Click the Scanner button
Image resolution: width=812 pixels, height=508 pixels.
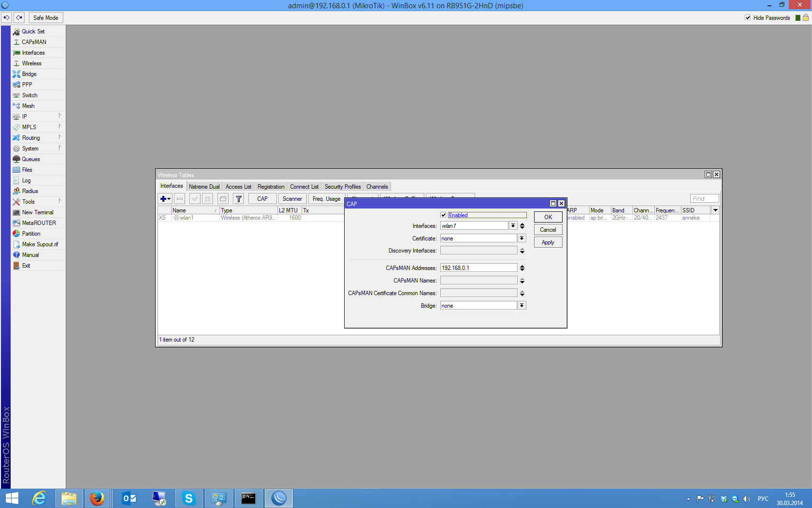click(292, 199)
